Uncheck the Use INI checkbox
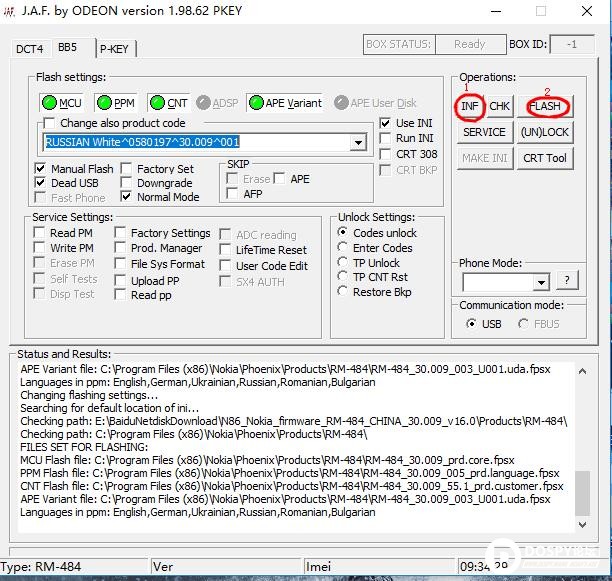 click(x=385, y=123)
